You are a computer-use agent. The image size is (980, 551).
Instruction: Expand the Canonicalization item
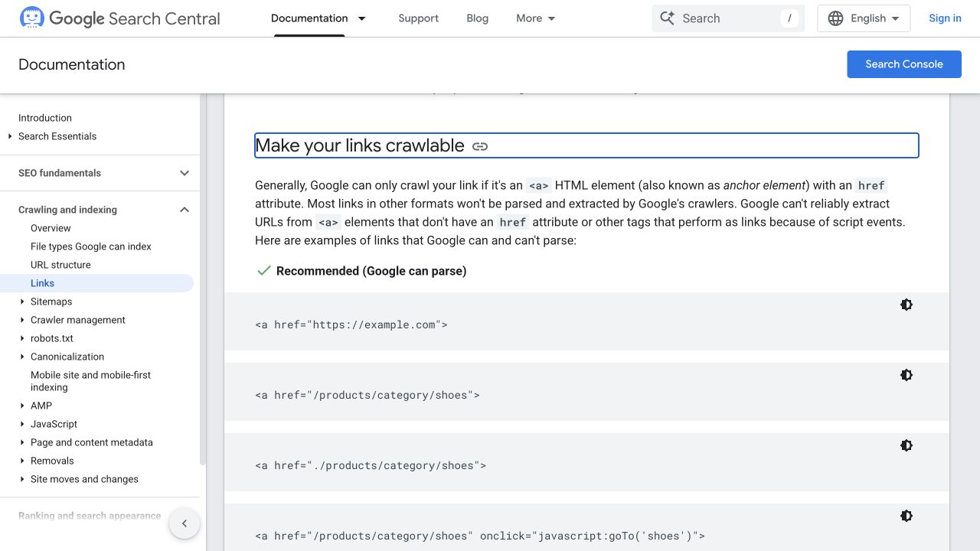22,357
